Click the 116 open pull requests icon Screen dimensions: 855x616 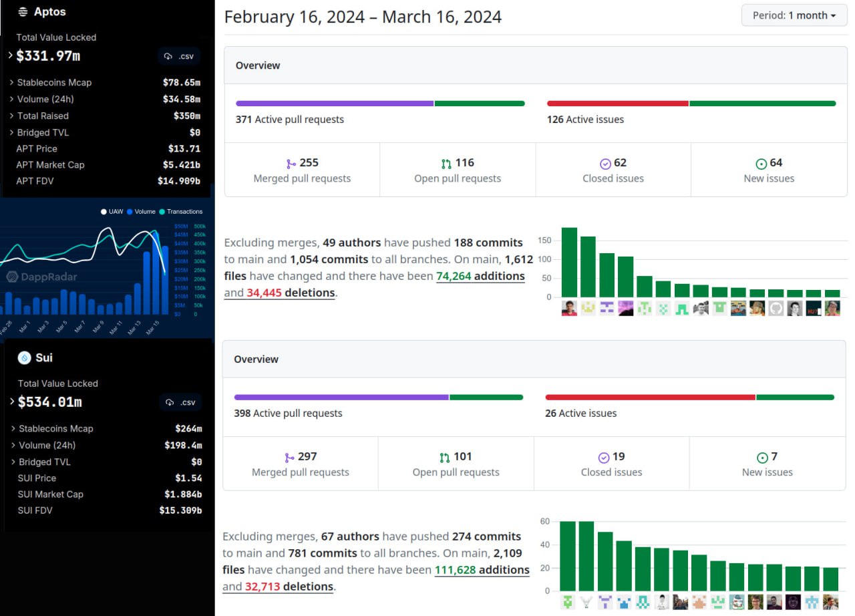click(x=446, y=164)
